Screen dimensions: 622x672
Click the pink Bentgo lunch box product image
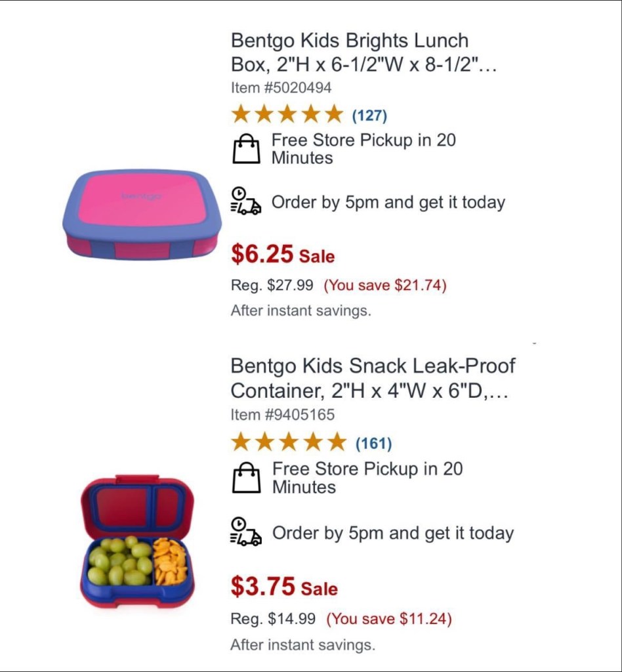point(141,214)
